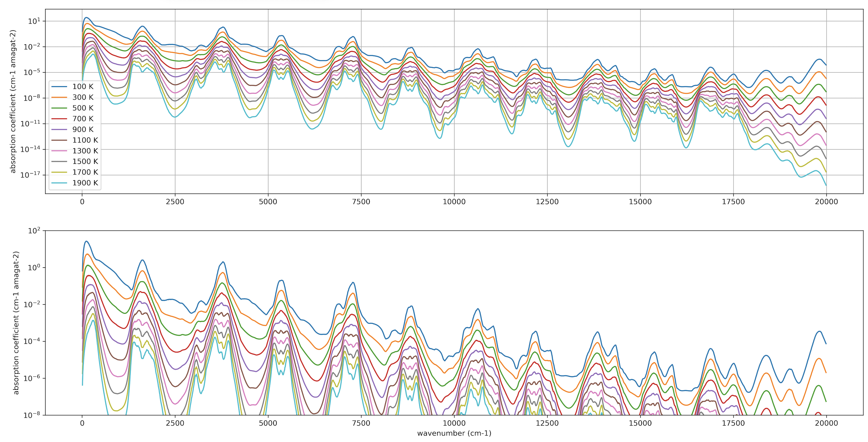This screenshot has width=868, height=442.
Task: Click the cyan line swatch for 1900 K
Action: click(x=59, y=183)
